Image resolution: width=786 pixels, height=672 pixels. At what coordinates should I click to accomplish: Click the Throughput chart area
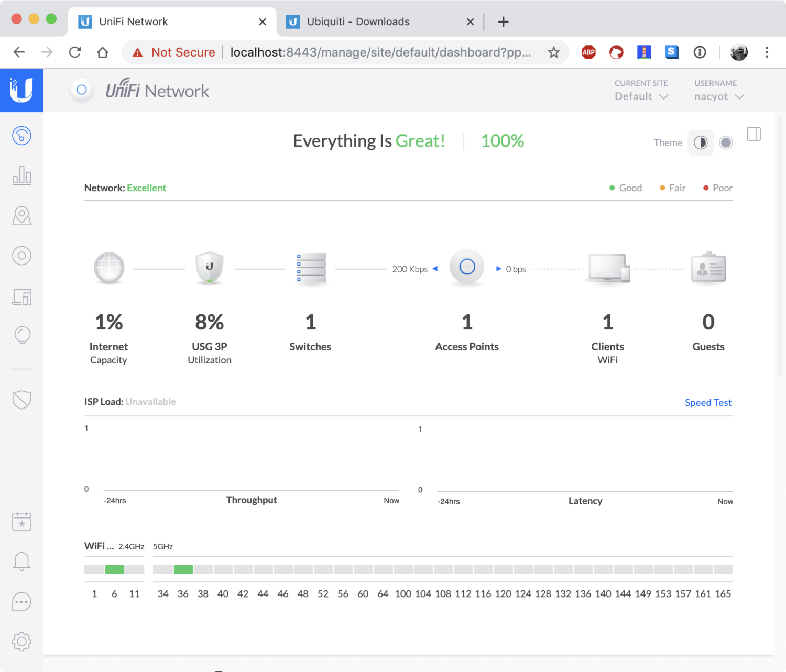coord(252,458)
